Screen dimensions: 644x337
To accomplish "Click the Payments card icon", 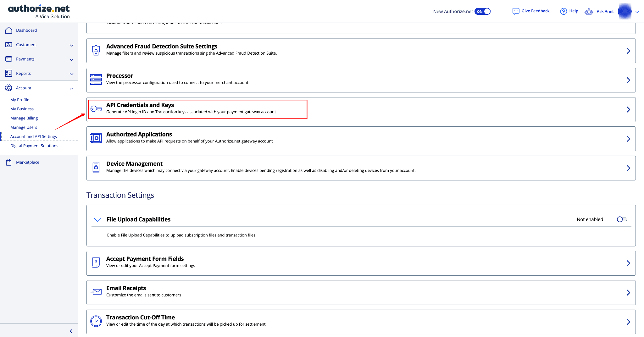I will [x=8, y=59].
